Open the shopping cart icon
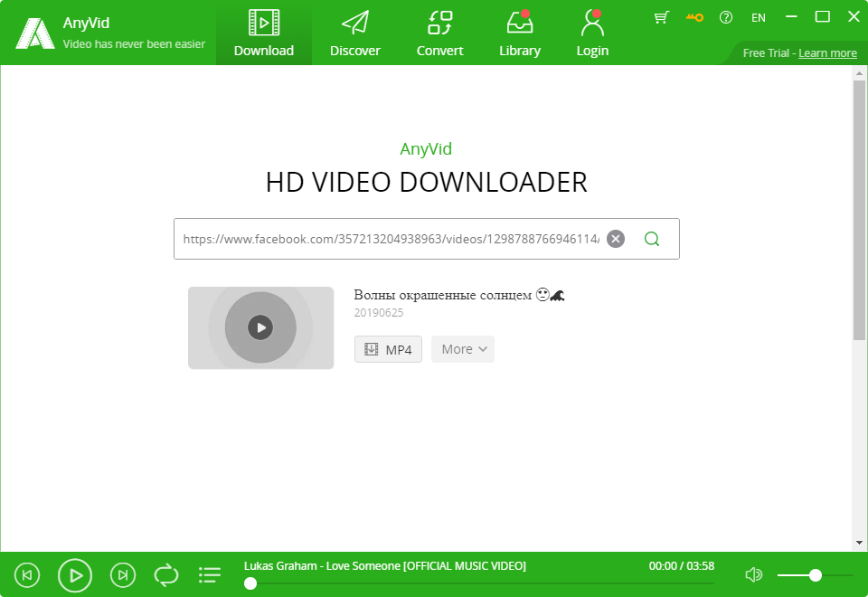The image size is (868, 597). (661, 17)
